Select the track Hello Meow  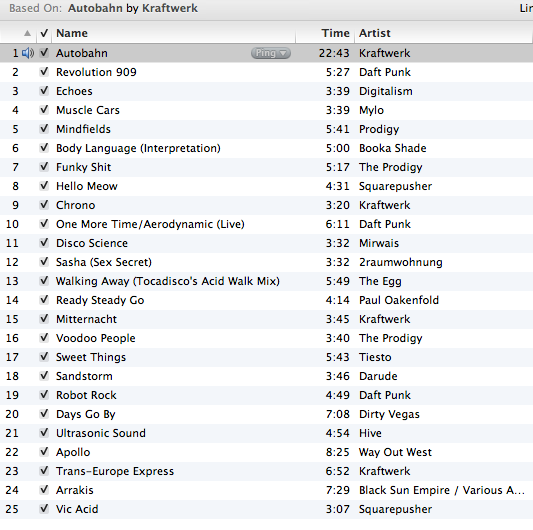[87, 186]
